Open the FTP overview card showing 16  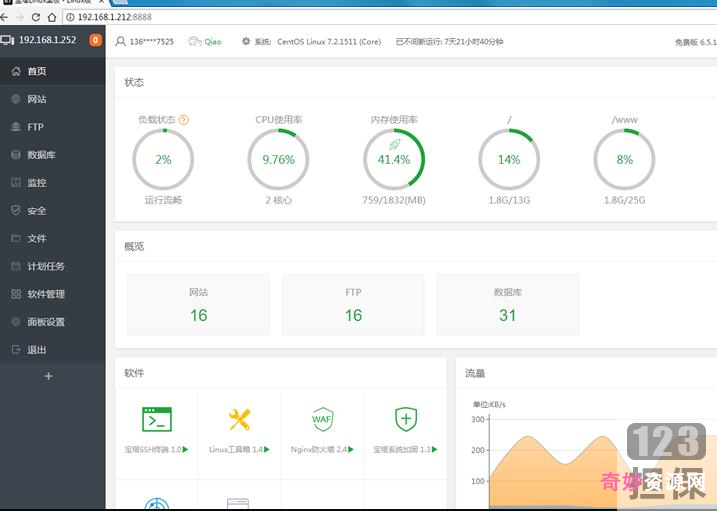coord(353,305)
